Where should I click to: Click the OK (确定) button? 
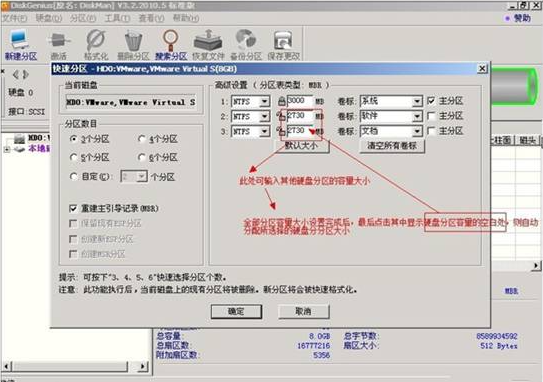[x=237, y=311]
